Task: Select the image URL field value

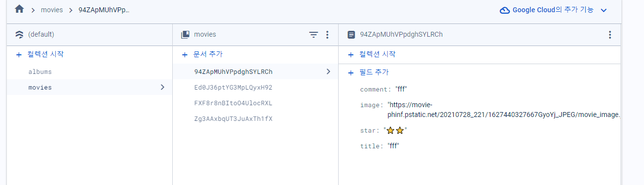Action: coord(504,110)
